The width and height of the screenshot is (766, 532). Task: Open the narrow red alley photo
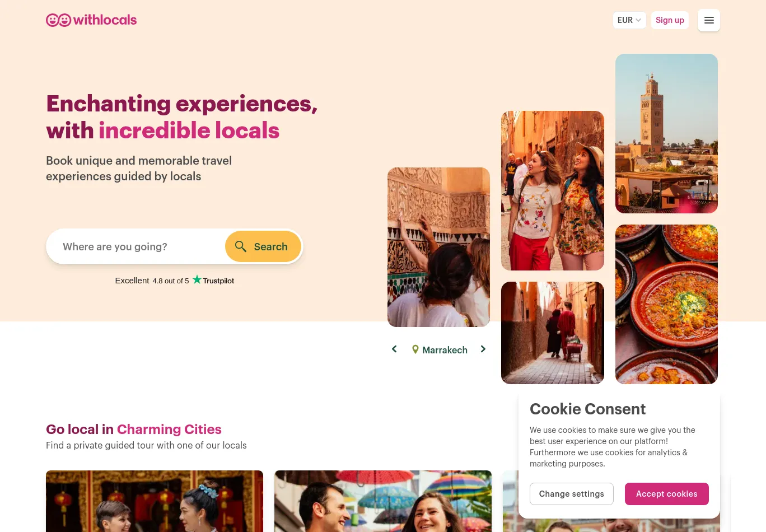tap(553, 333)
